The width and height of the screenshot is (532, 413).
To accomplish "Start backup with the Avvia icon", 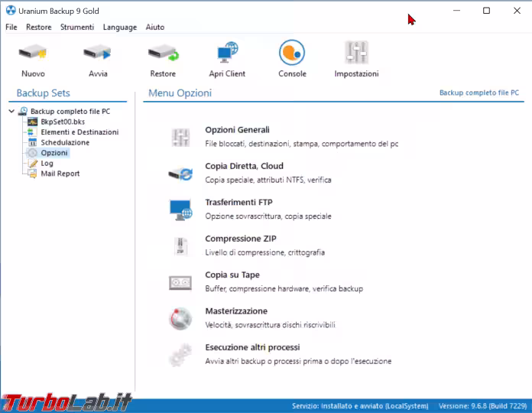I will (x=97, y=53).
